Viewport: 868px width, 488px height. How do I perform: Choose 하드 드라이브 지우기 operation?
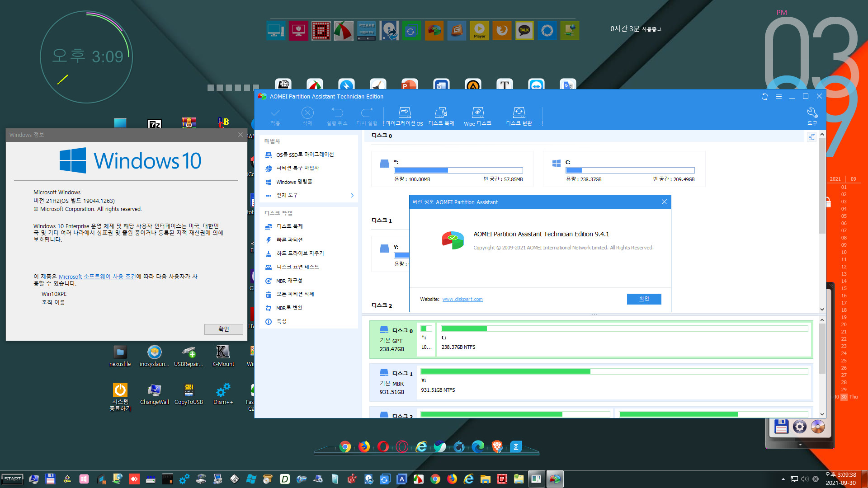[300, 253]
